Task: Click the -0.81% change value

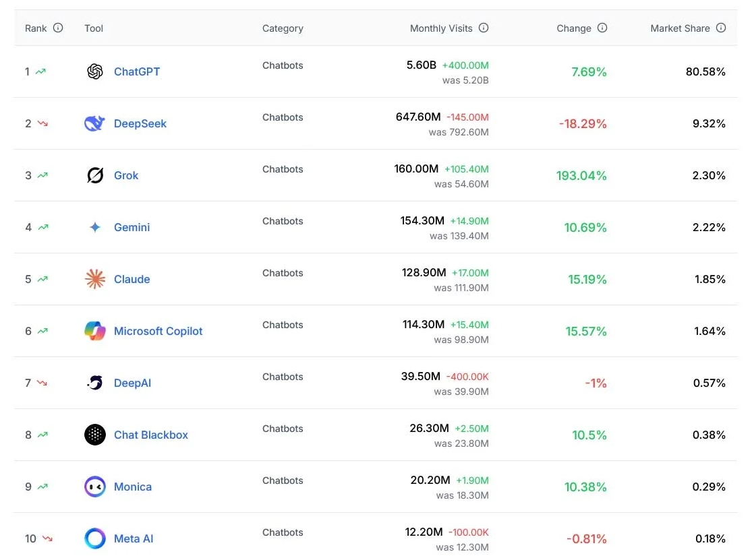Action: 586,539
